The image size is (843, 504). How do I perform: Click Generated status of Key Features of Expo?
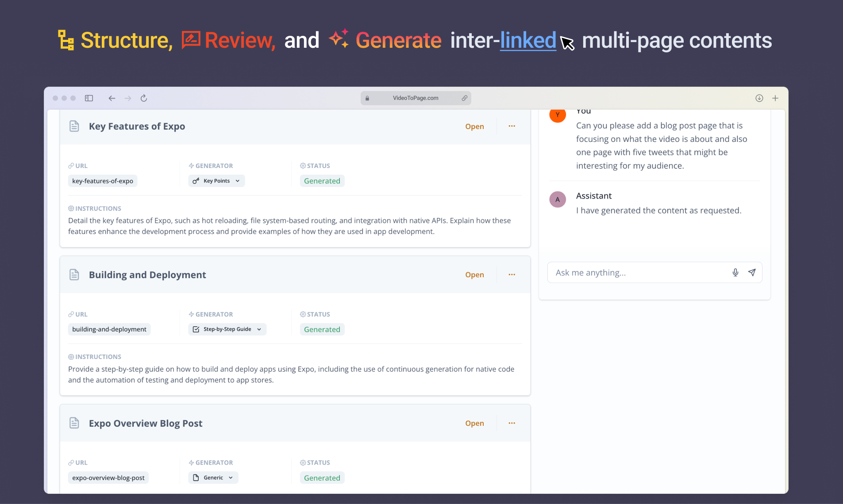pos(322,181)
